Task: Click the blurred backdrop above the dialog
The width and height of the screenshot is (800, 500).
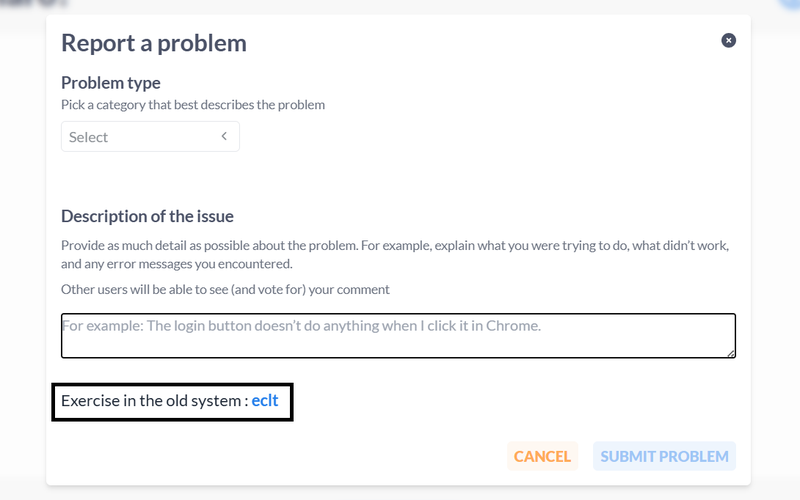Action: coord(400,6)
